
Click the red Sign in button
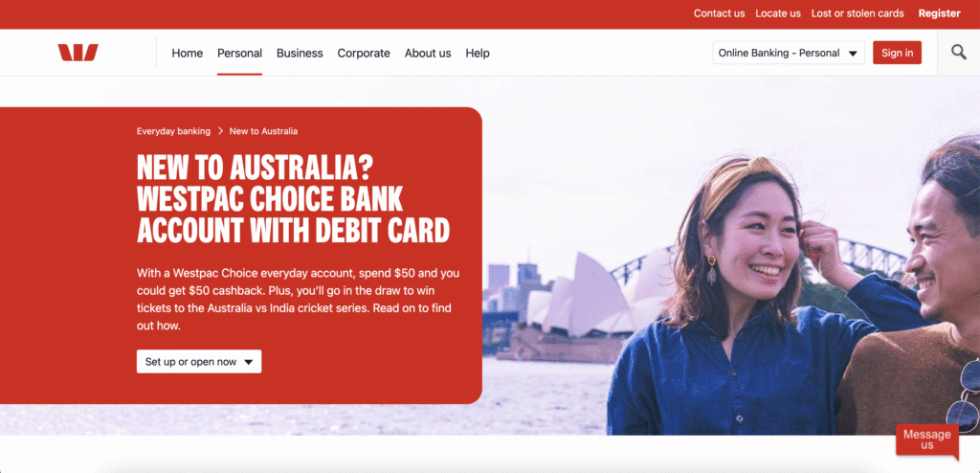tap(897, 54)
